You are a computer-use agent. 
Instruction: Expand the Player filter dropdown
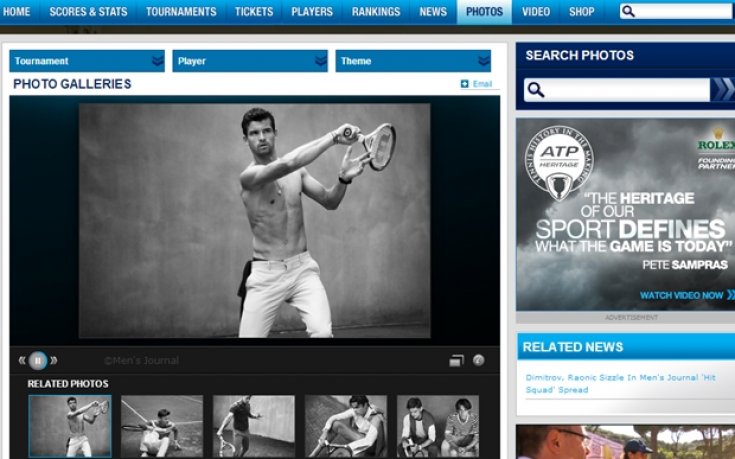tap(250, 61)
